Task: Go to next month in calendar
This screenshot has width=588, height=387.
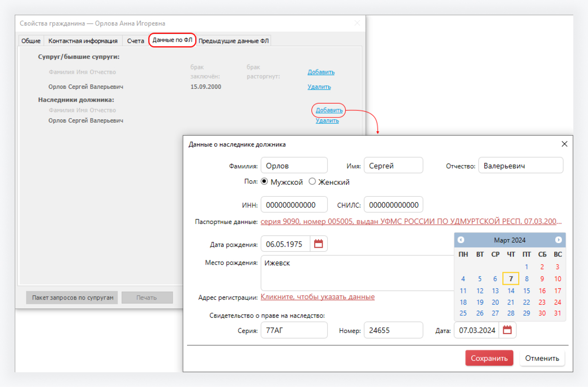Action: (558, 240)
